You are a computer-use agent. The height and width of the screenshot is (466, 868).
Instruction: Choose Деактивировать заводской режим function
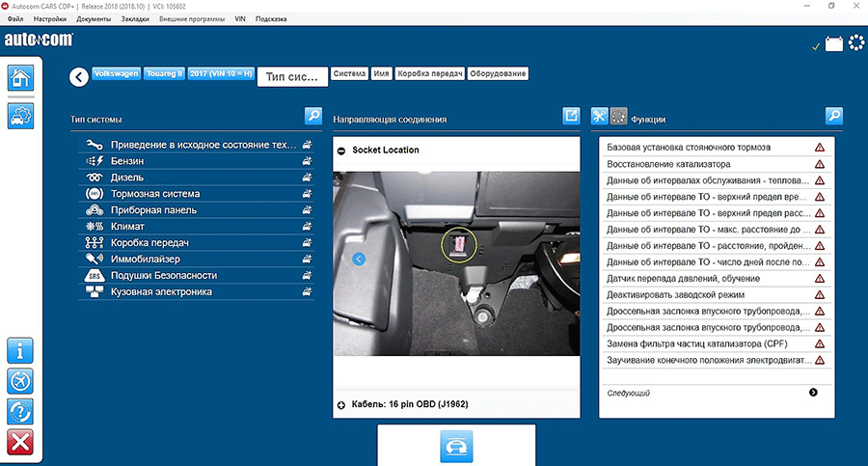pos(717,295)
